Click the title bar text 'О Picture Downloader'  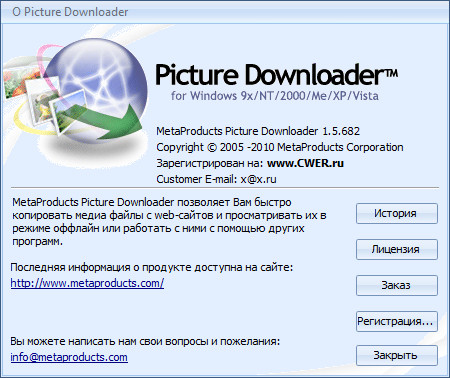70,12
